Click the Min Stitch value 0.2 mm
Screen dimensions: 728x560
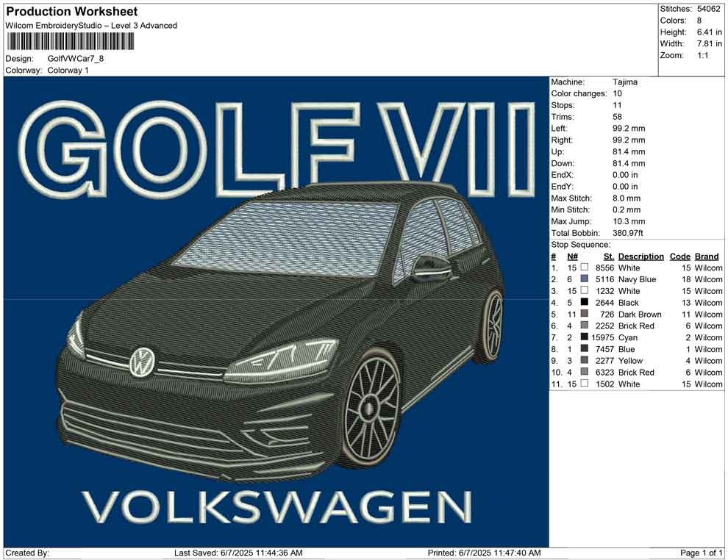click(x=627, y=209)
